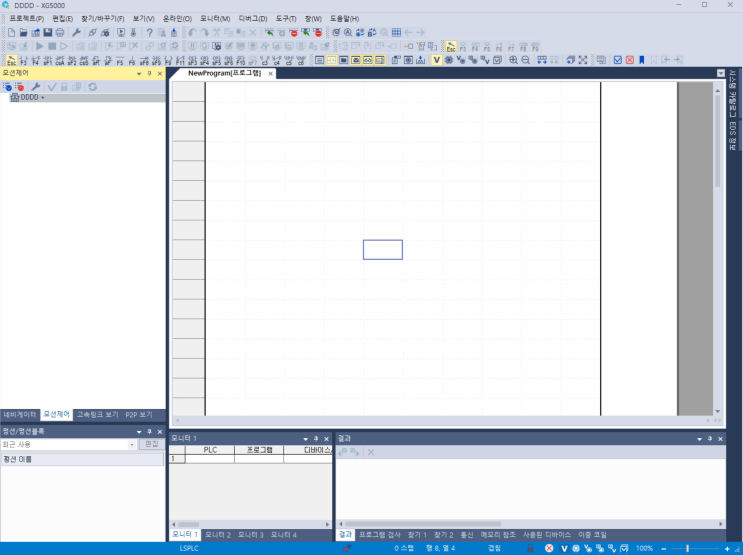Viewport: 743px width, 555px height.
Task: Click the zoom slider in status bar
Action: 687,549
